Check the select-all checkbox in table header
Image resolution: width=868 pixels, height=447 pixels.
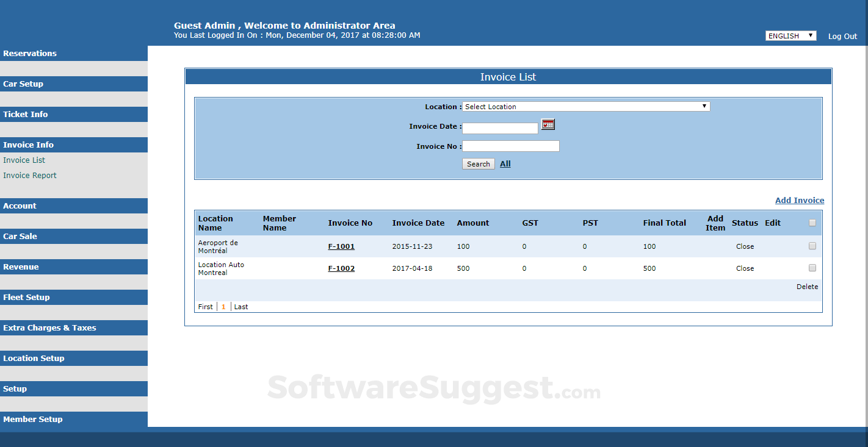click(x=812, y=223)
